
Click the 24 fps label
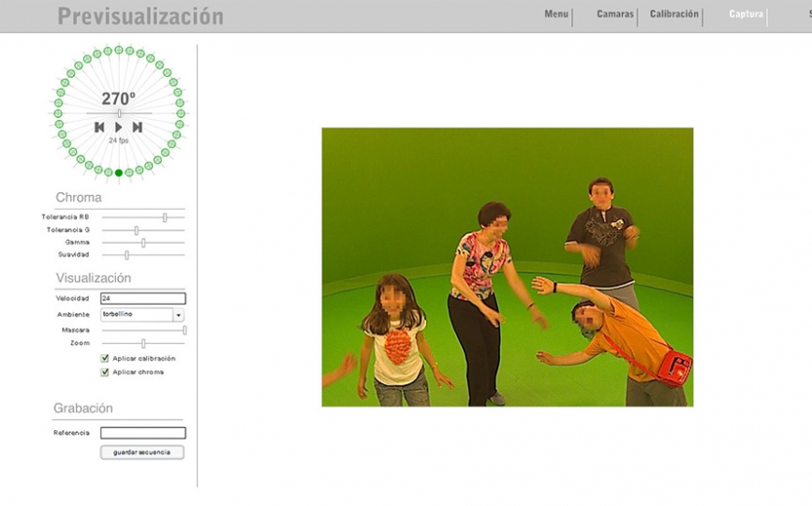click(x=119, y=141)
